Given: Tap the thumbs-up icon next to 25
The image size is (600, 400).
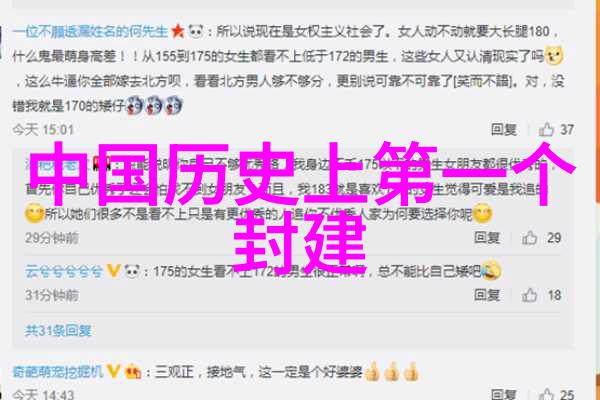Looking at the screenshot, I should click(x=546, y=393).
